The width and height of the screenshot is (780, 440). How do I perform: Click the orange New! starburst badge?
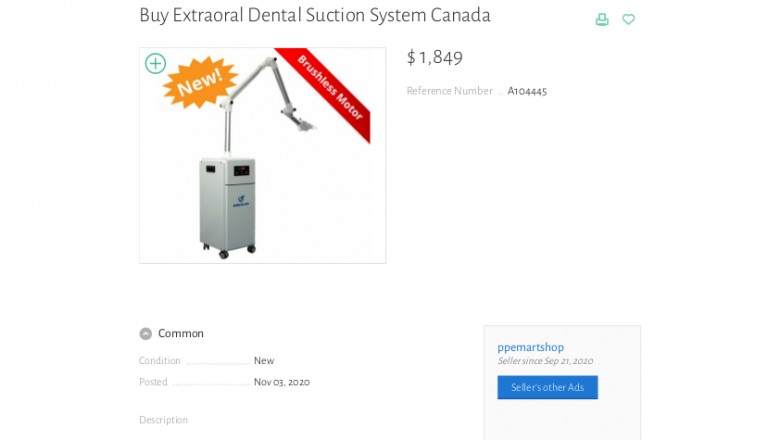click(199, 82)
